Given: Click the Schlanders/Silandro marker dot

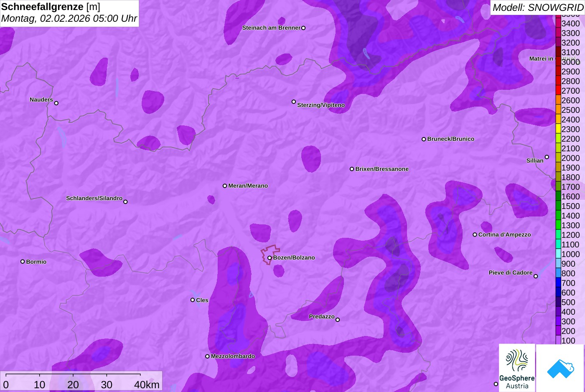Looking at the screenshot, I should pyautogui.click(x=125, y=202).
